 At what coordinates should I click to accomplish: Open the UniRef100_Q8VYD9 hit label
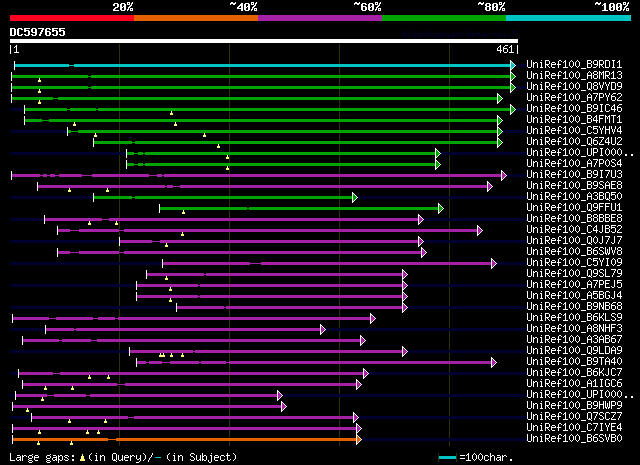point(574,86)
